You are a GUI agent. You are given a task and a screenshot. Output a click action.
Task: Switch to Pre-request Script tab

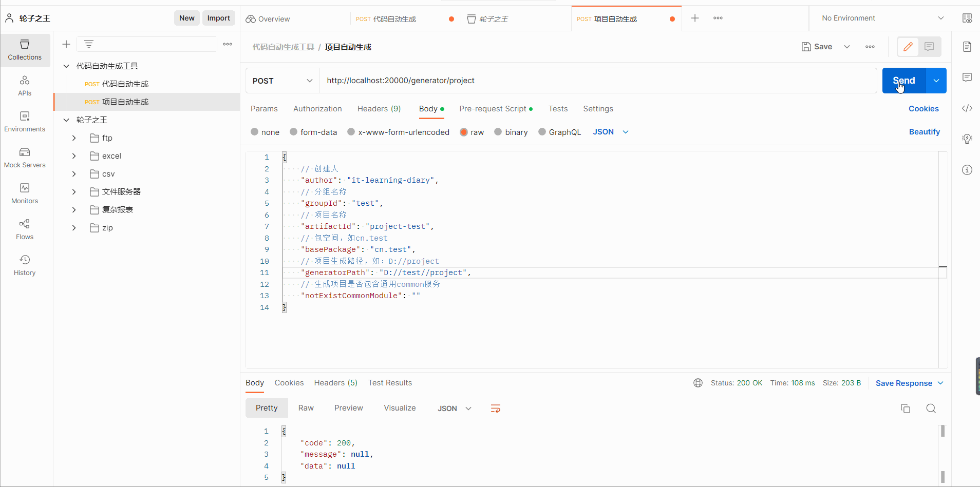click(x=496, y=109)
